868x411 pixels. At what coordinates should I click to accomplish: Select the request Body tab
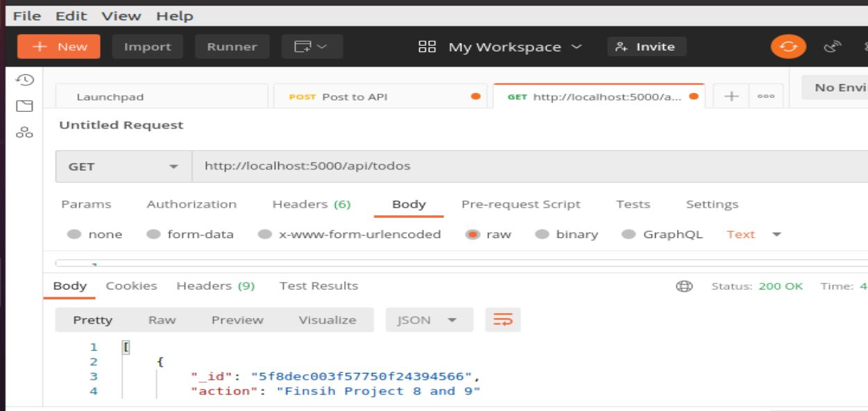coord(409,204)
